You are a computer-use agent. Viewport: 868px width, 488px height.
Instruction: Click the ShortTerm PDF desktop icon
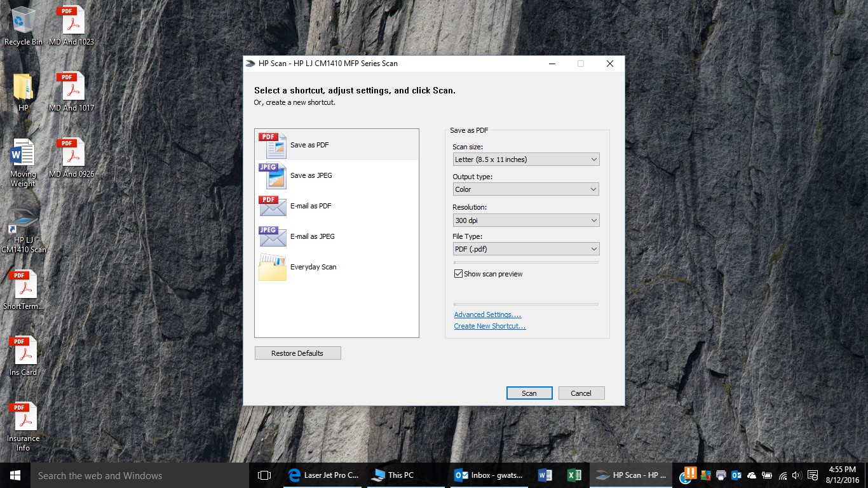[24, 290]
